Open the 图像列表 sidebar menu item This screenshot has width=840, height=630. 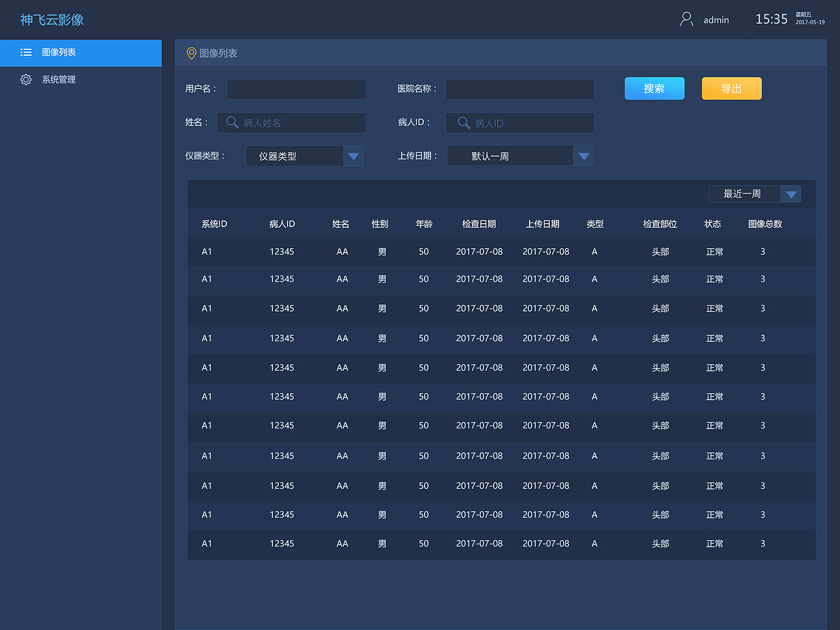click(81, 53)
